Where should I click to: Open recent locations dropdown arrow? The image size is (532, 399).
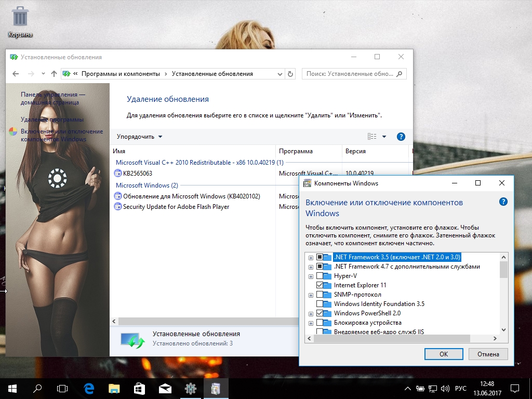pos(43,74)
